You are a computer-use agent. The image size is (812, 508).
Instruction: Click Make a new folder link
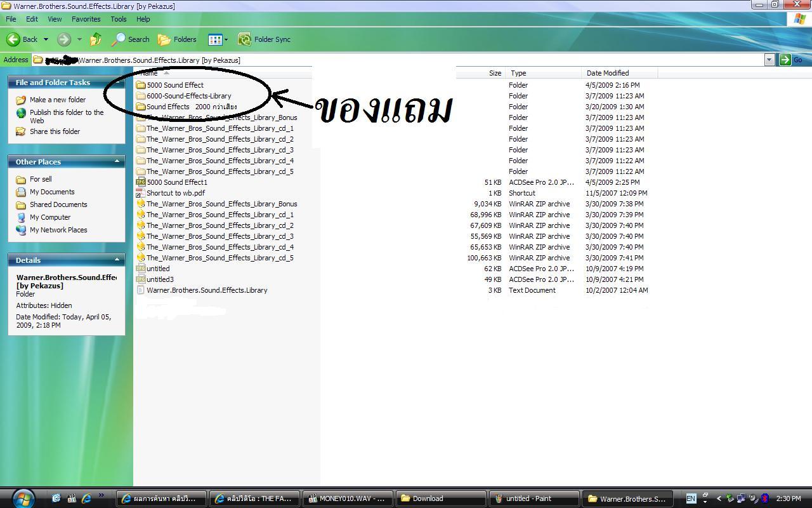57,100
